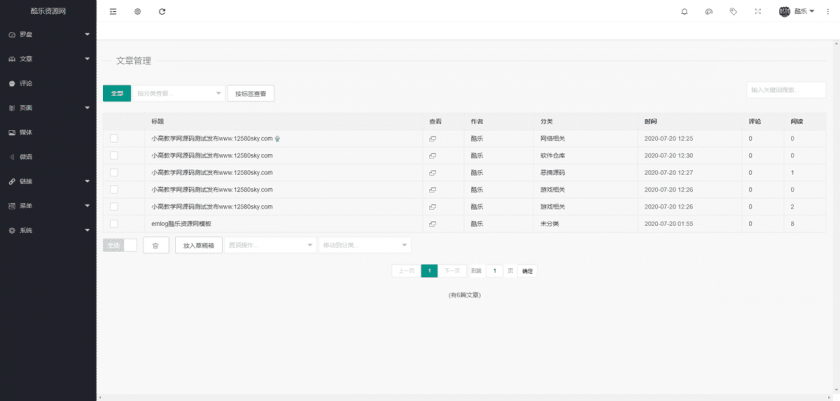Open the site homepage globe icon
The height and width of the screenshot is (401, 840).
coord(138,11)
